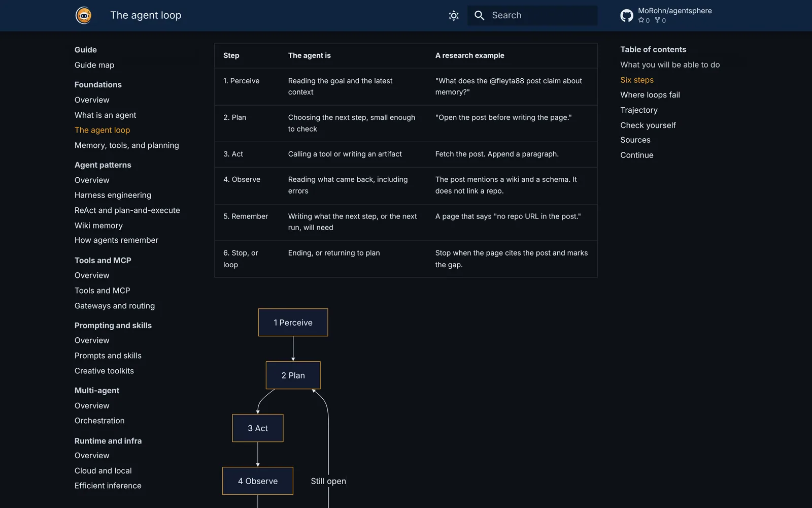
Task: Click the Guide section heading
Action: click(86, 50)
